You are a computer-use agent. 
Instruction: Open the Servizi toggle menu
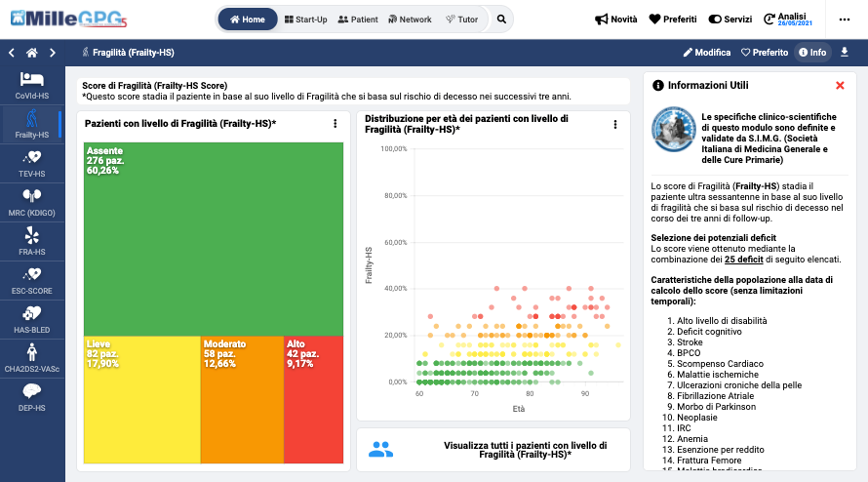tap(730, 20)
